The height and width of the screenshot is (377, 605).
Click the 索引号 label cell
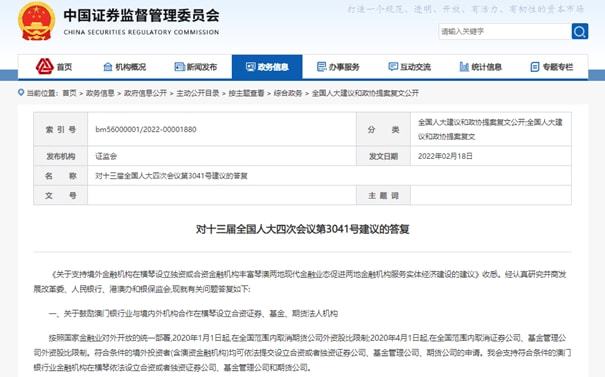(61, 129)
